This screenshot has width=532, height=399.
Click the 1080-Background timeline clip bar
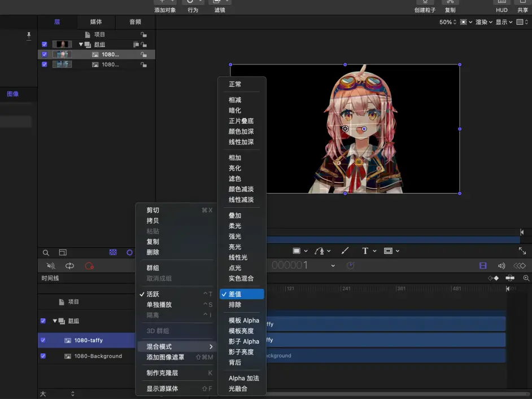386,356
